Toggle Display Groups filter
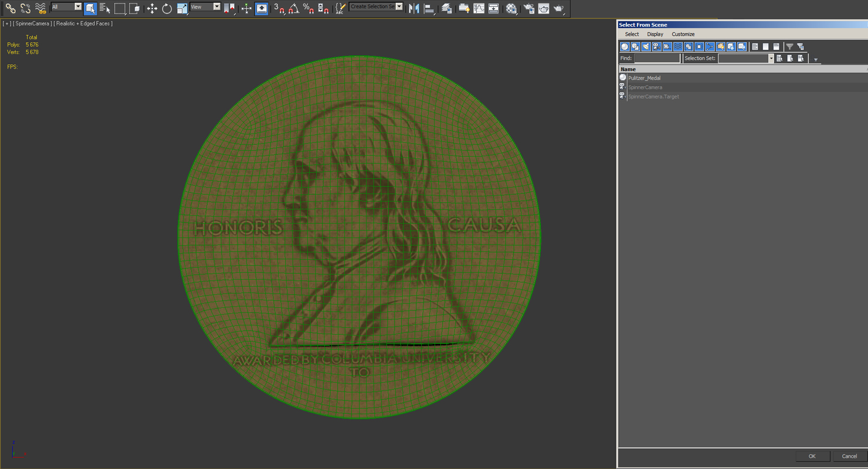This screenshot has width=868, height=469. click(689, 46)
